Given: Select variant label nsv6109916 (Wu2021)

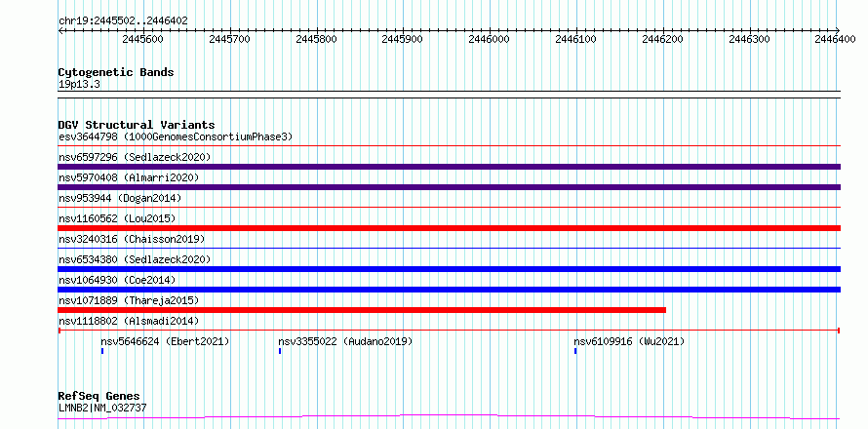Looking at the screenshot, I should [629, 341].
